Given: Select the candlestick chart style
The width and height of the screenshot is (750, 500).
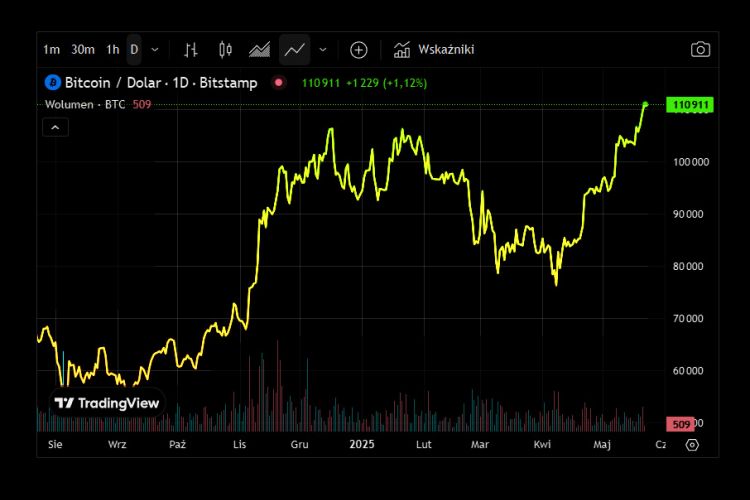Looking at the screenshot, I should [225, 49].
